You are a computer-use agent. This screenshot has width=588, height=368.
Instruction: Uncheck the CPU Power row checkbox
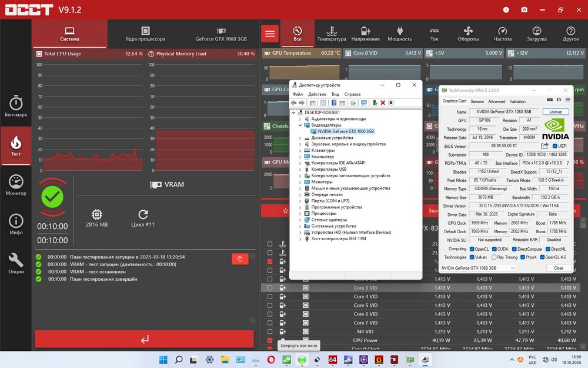pos(270,340)
